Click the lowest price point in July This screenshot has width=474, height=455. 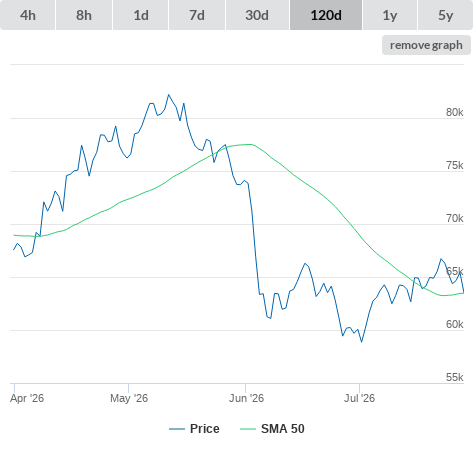[x=361, y=342]
